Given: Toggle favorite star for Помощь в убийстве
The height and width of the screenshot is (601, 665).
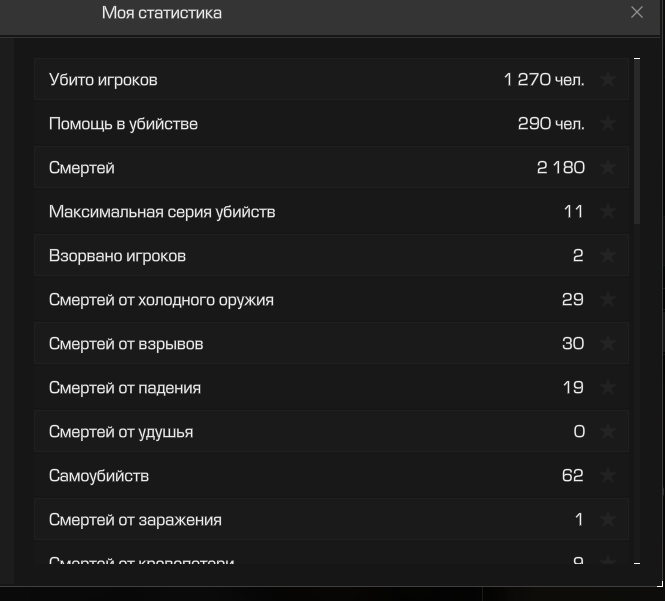Looking at the screenshot, I should [x=608, y=123].
